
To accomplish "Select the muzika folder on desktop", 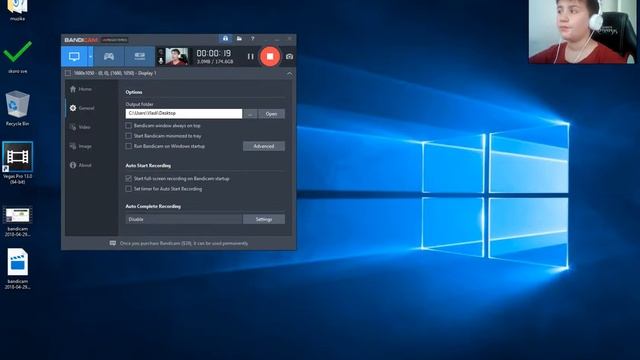I will point(17,10).
